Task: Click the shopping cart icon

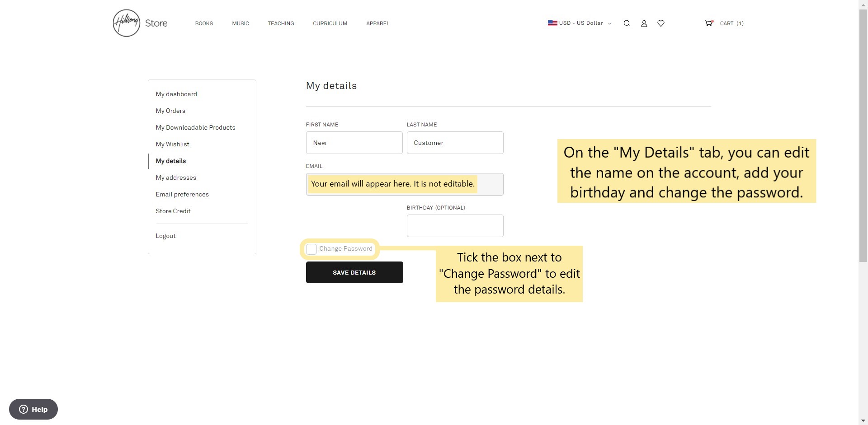Action: point(708,23)
